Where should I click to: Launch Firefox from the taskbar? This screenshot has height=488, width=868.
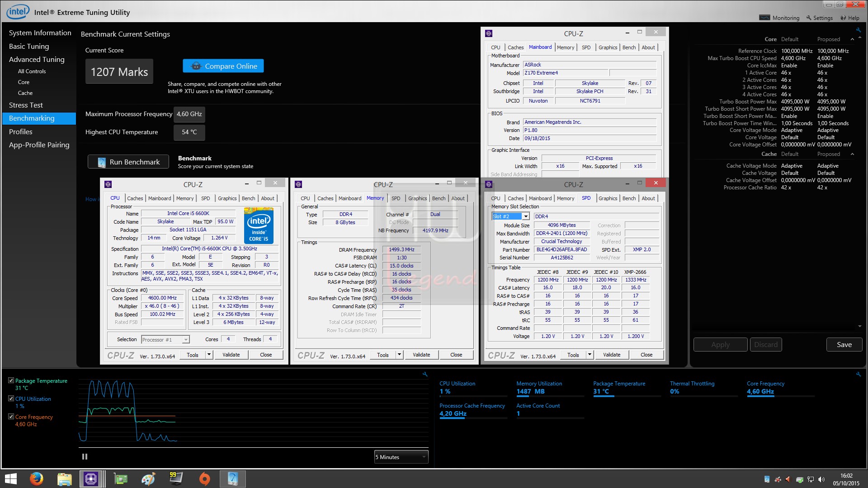(x=36, y=479)
